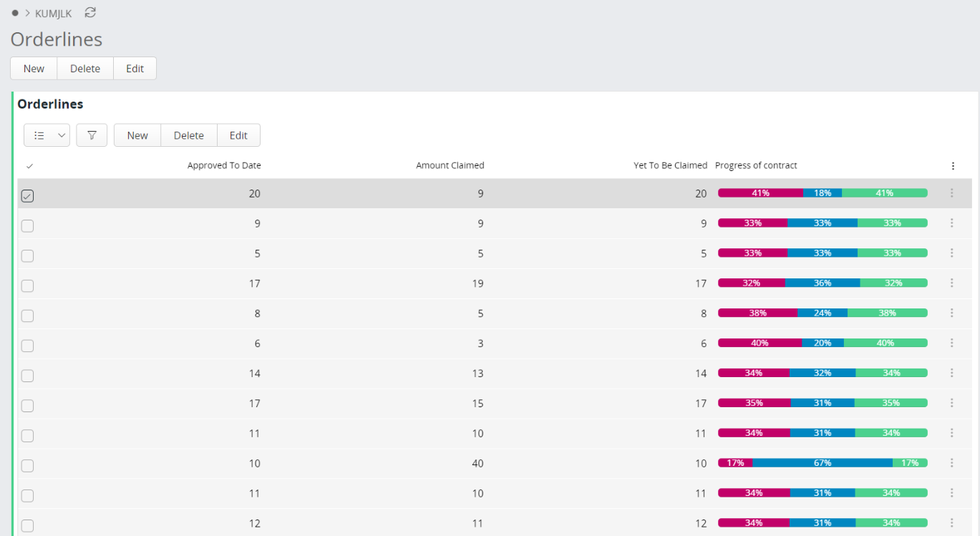The width and height of the screenshot is (980, 536).
Task: Click the top page New button
Action: pyautogui.click(x=34, y=69)
